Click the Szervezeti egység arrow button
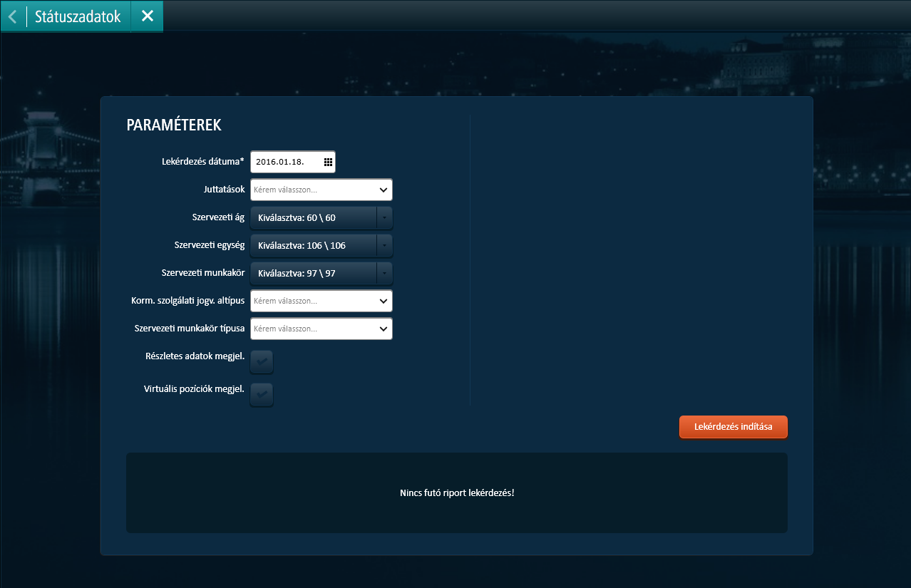The height and width of the screenshot is (588, 911). [x=384, y=245]
